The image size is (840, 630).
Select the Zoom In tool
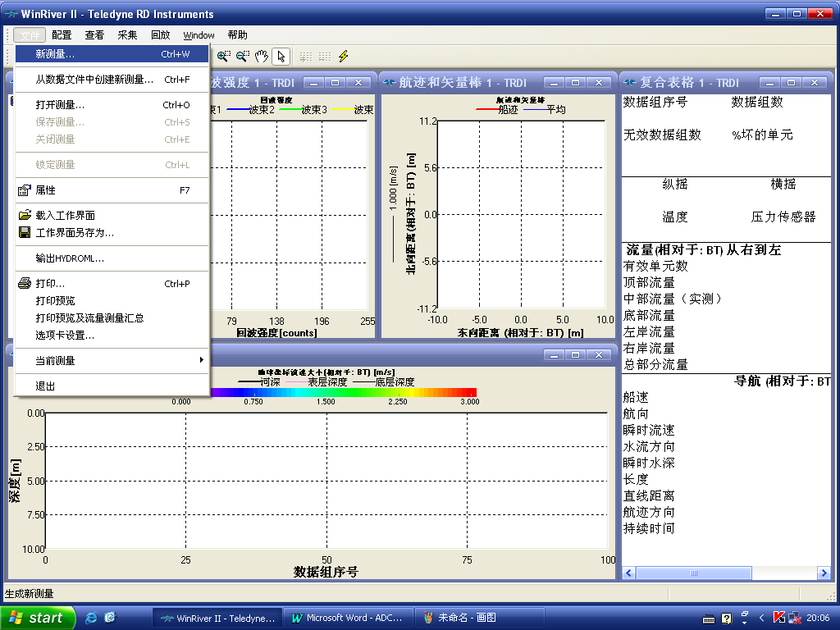click(224, 57)
